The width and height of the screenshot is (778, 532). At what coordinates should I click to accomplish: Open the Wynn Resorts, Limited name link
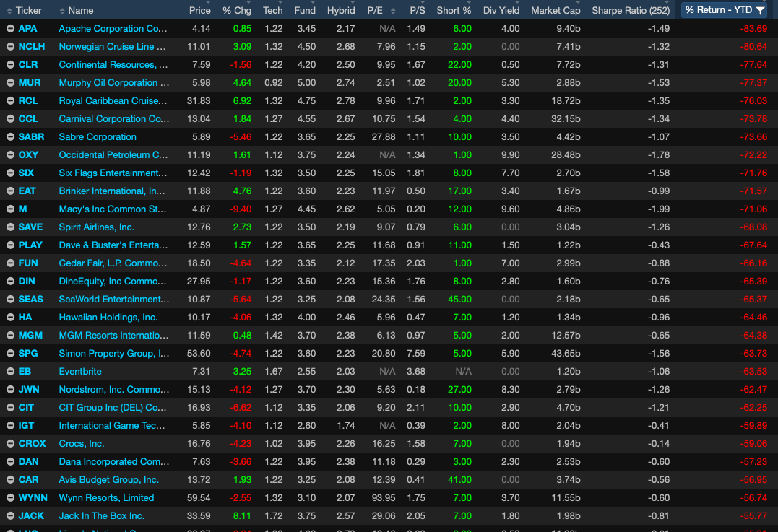(106, 498)
